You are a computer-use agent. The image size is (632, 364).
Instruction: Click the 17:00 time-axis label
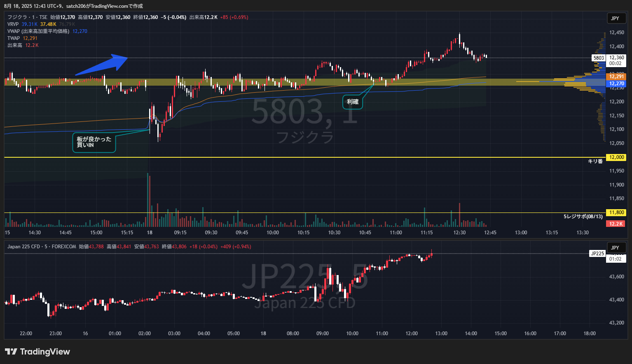(560, 334)
